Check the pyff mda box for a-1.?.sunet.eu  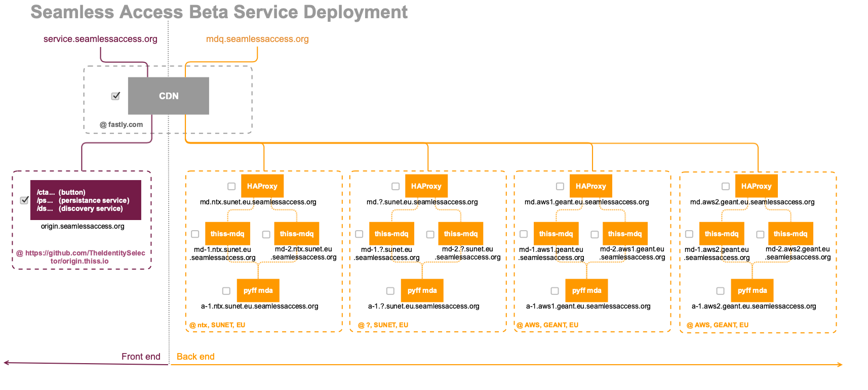tap(390, 291)
